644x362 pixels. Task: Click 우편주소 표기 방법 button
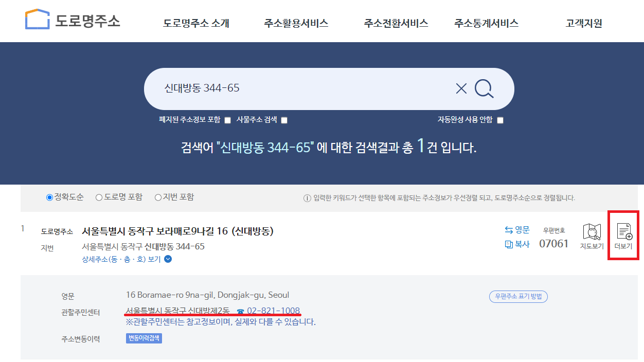click(x=518, y=297)
